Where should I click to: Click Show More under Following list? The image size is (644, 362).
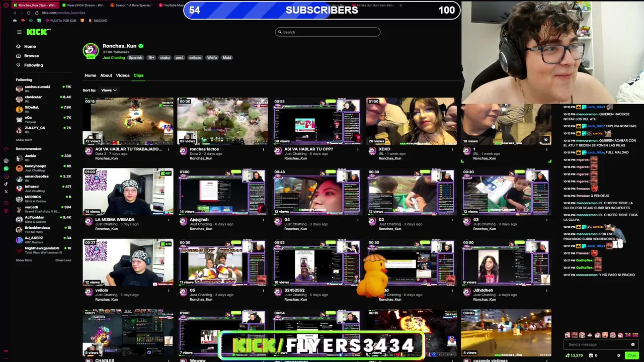(x=24, y=140)
